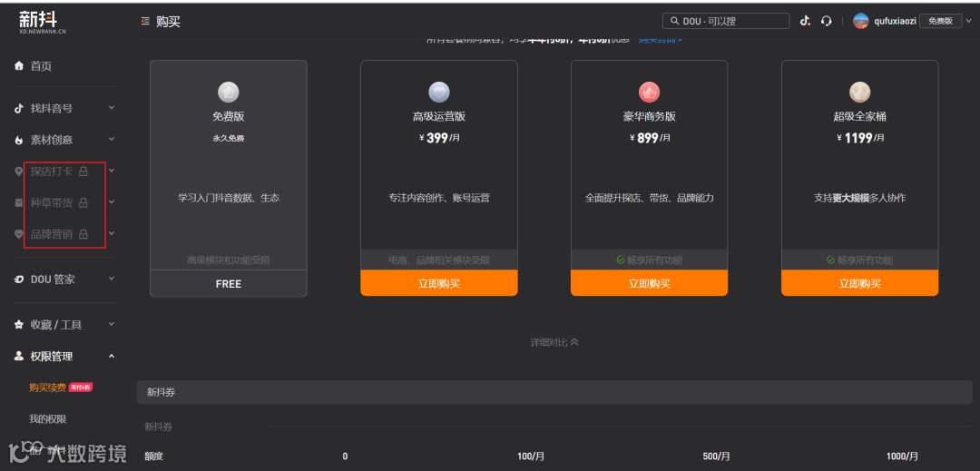Click the qufuxiaozi username
This screenshot has width=980, height=471.
point(896,21)
